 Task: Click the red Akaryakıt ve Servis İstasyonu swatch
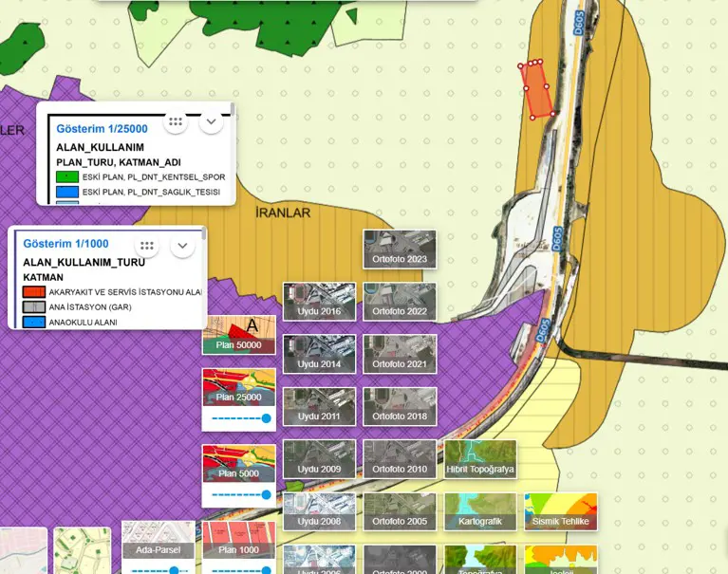pyautogui.click(x=34, y=292)
